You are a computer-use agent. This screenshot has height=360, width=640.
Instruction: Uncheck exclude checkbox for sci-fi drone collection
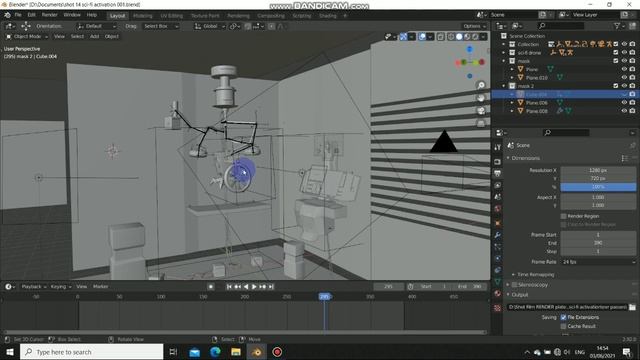tap(616, 53)
